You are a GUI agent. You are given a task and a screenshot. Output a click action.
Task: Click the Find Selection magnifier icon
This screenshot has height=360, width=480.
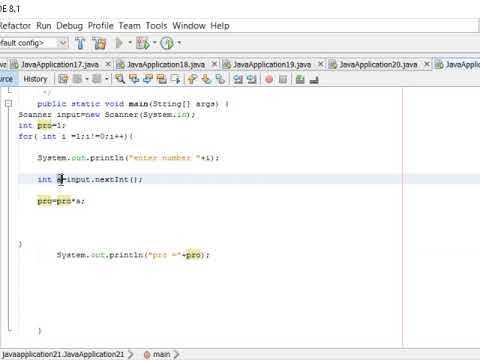(x=120, y=79)
